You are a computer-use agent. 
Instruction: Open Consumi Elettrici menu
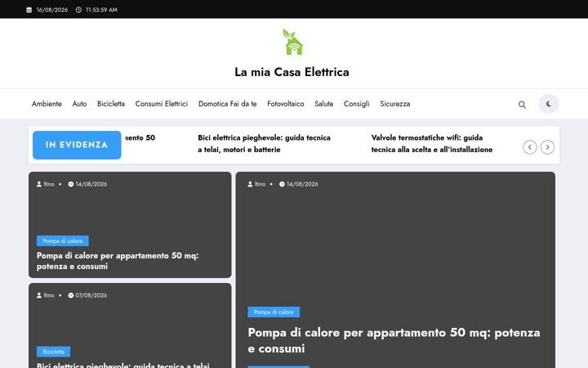point(161,104)
